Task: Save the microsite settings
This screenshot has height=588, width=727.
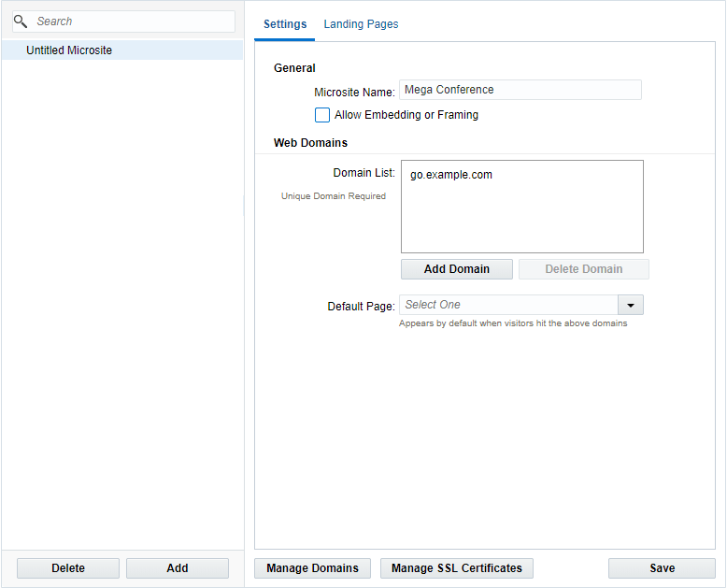Action: (663, 568)
